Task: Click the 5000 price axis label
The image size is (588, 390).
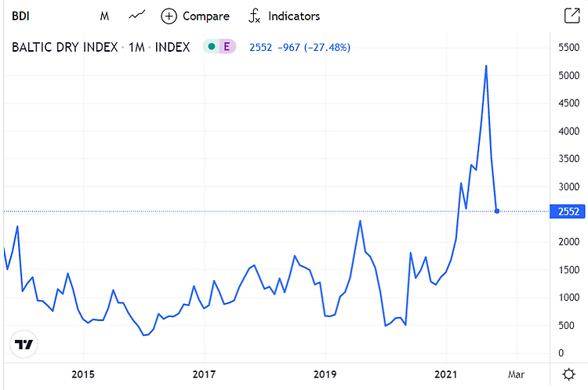Action: 569,75
